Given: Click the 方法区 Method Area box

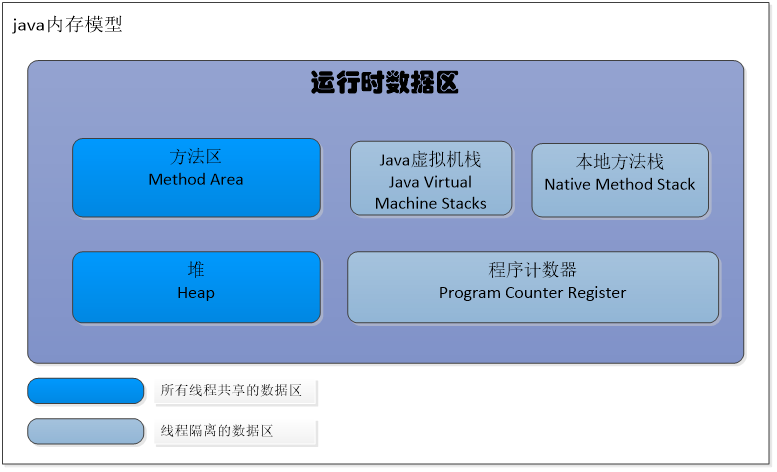Looking at the screenshot, I should click(196, 178).
